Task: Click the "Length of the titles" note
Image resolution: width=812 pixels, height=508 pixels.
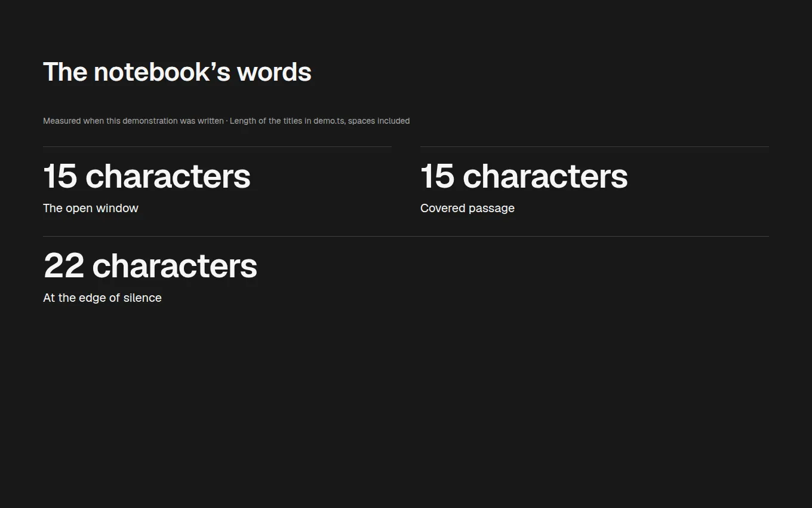Action: click(319, 121)
